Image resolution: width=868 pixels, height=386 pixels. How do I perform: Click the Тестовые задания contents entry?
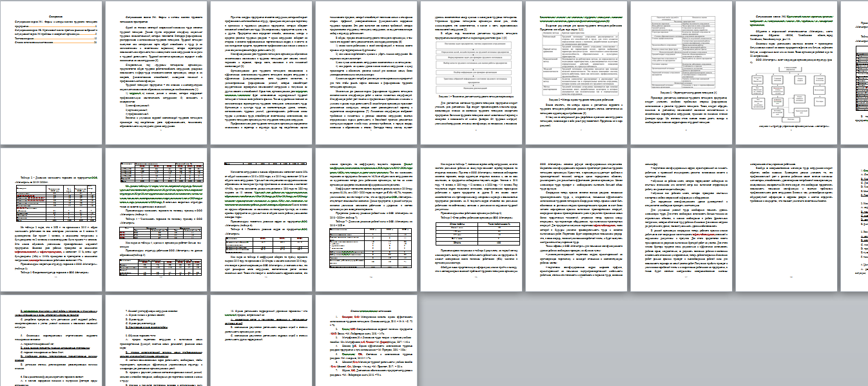coord(56,39)
